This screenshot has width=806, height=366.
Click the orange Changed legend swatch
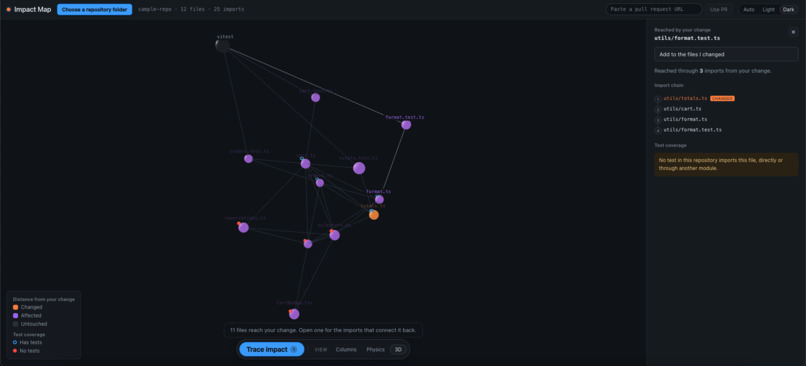click(15, 307)
